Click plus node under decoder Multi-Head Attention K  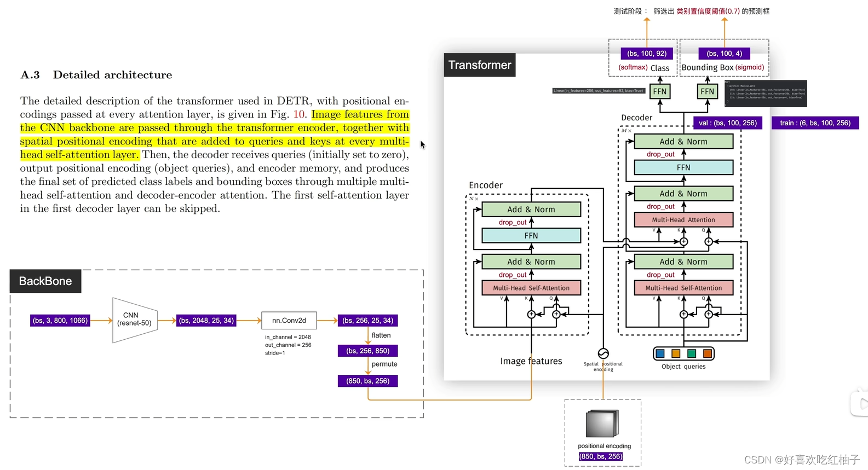click(683, 241)
